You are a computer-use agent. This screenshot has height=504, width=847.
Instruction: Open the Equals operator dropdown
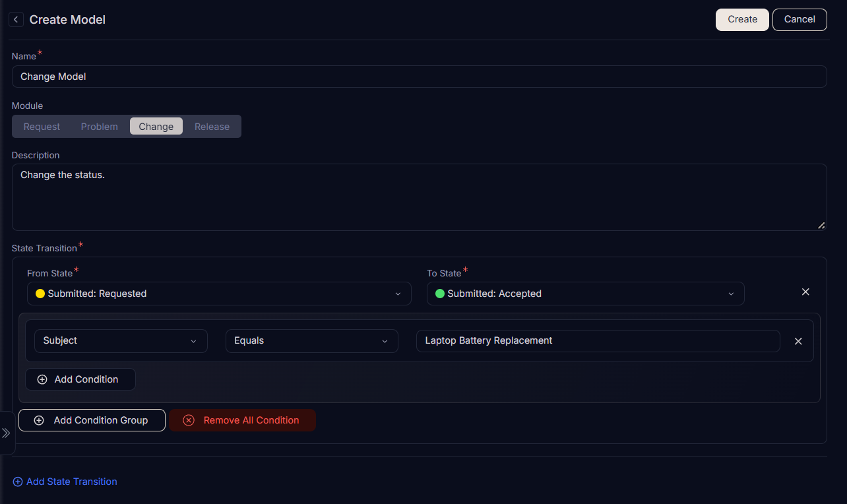pos(312,341)
